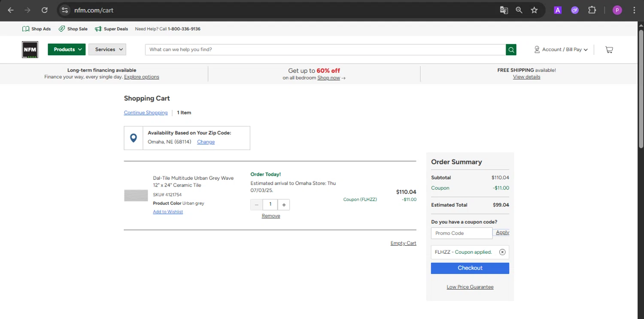
Task: Click the tile product thumbnail
Action: [x=136, y=196]
